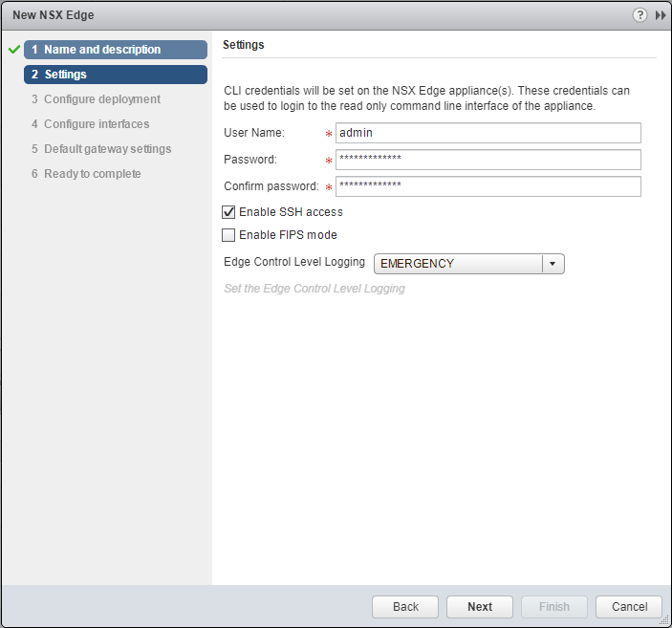Cancel the New NSX Edge wizard
Image resolution: width=672 pixels, height=628 pixels.
pyautogui.click(x=628, y=607)
